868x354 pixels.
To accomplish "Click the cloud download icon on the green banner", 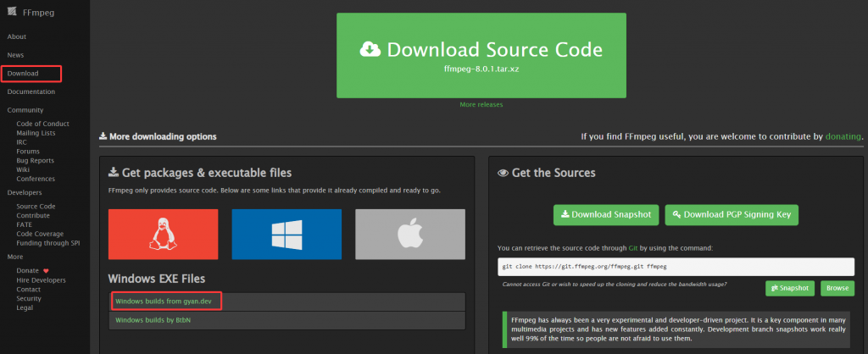I will pos(370,49).
